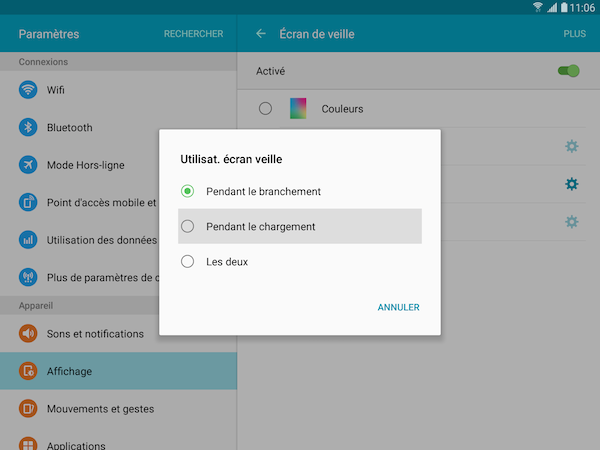Tap the Appareil section header
This screenshot has height=450, width=600.
point(36,306)
